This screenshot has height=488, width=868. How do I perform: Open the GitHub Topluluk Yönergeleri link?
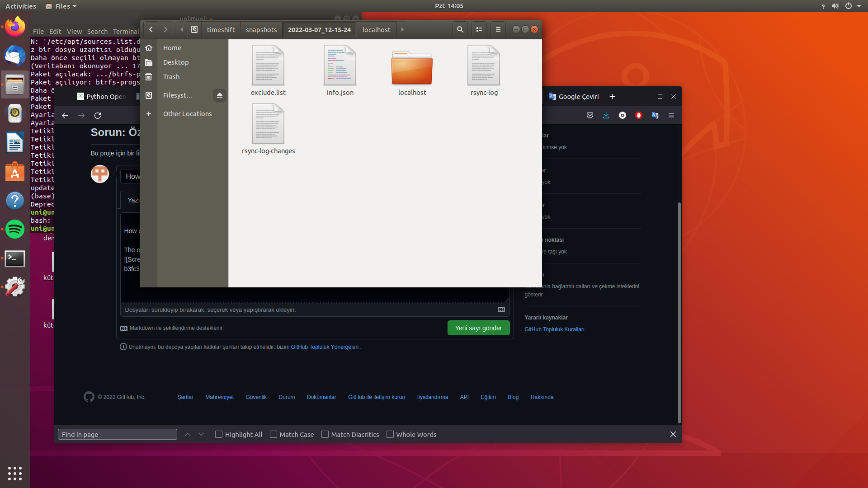coord(325,347)
